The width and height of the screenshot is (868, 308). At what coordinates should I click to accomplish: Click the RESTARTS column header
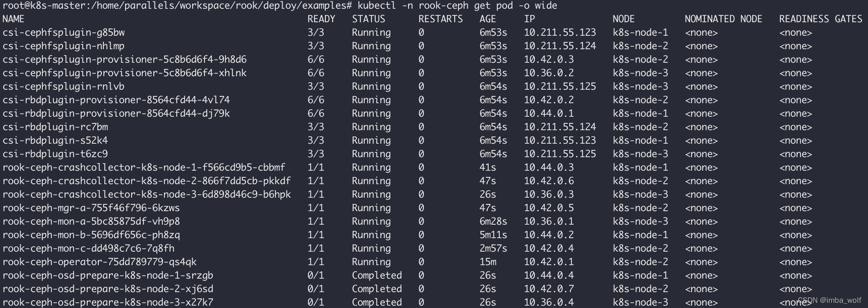click(x=440, y=19)
